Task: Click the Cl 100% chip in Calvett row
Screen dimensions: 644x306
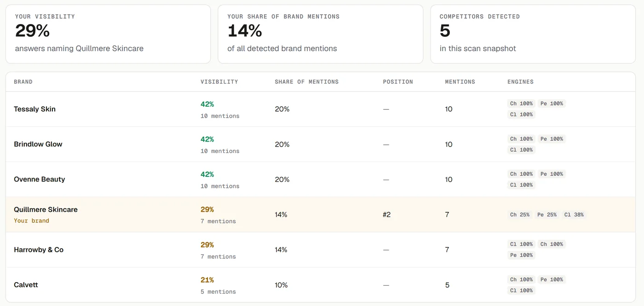Action: [x=521, y=290]
